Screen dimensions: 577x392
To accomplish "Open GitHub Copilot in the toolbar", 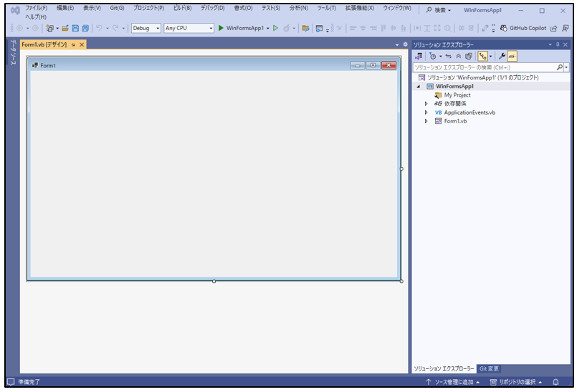I will 522,29.
